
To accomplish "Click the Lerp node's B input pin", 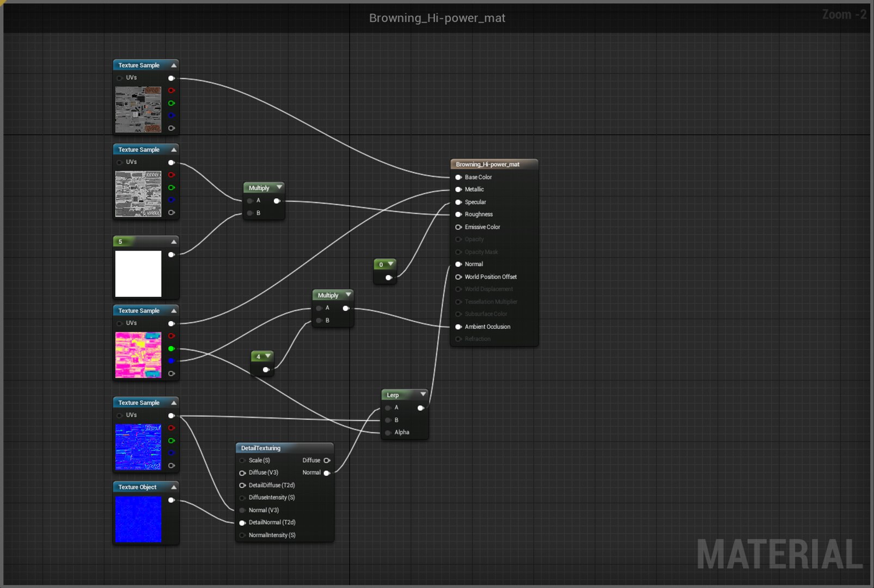I will point(388,420).
